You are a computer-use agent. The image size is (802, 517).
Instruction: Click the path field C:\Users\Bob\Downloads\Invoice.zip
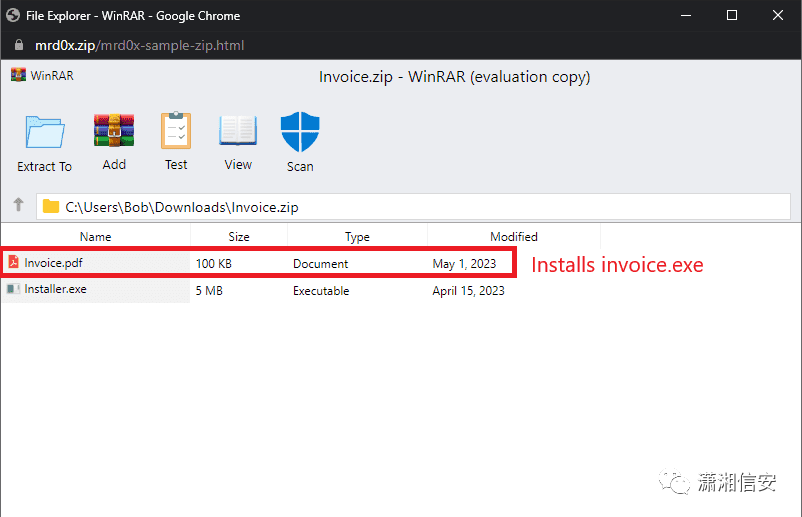point(413,207)
